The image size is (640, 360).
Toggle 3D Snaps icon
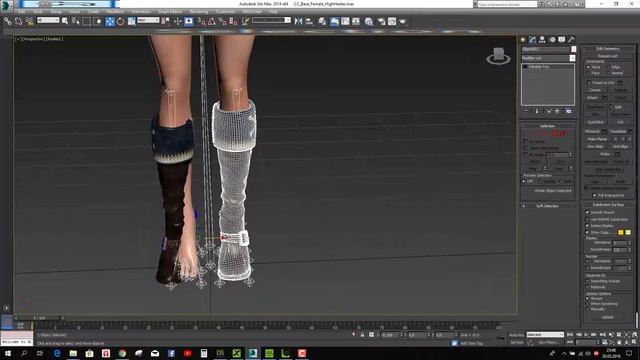(x=201, y=21)
